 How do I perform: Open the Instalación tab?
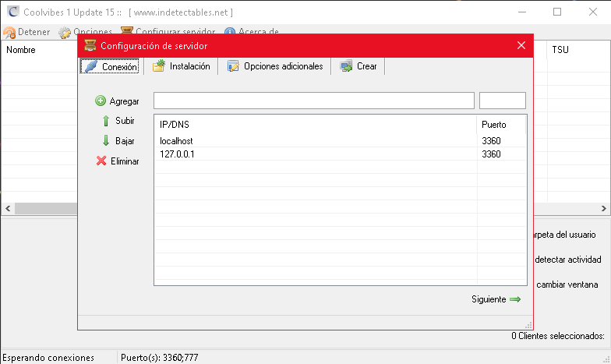(x=181, y=67)
